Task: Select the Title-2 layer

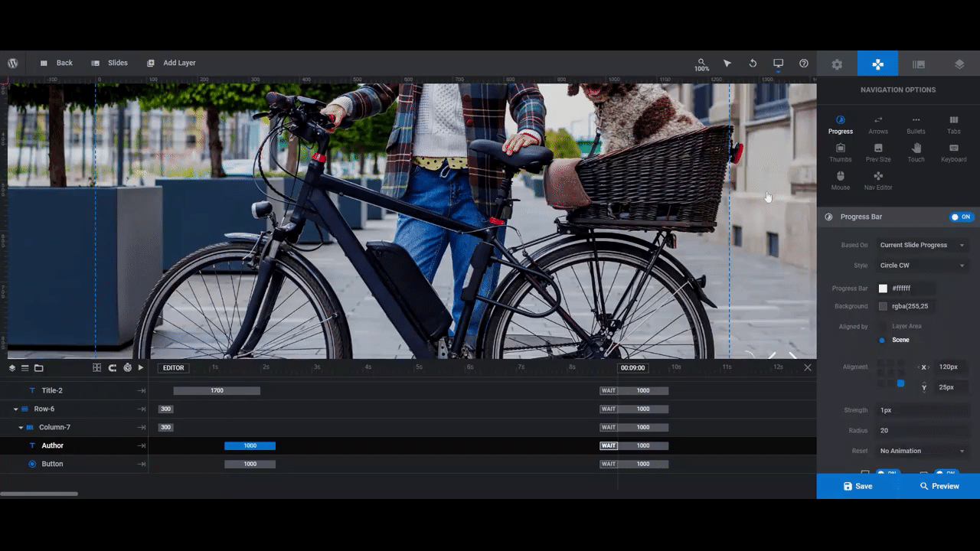Action: click(52, 390)
